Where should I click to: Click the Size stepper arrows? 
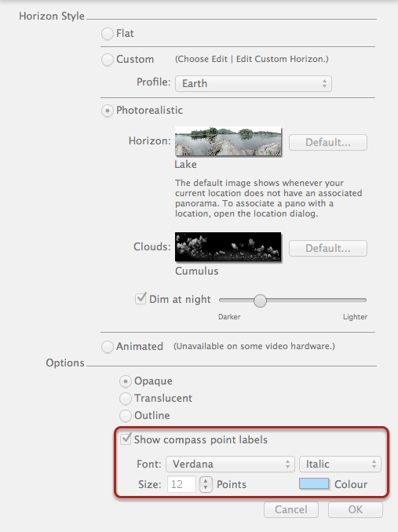(206, 484)
